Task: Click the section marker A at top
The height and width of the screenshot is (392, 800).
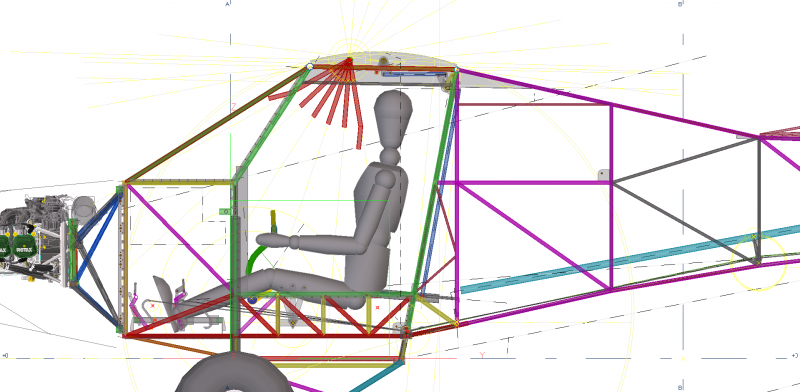Action: pos(227,4)
